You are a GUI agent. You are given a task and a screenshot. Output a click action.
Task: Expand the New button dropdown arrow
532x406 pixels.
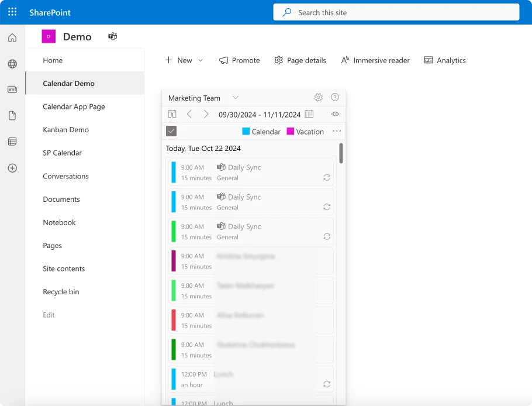[201, 60]
